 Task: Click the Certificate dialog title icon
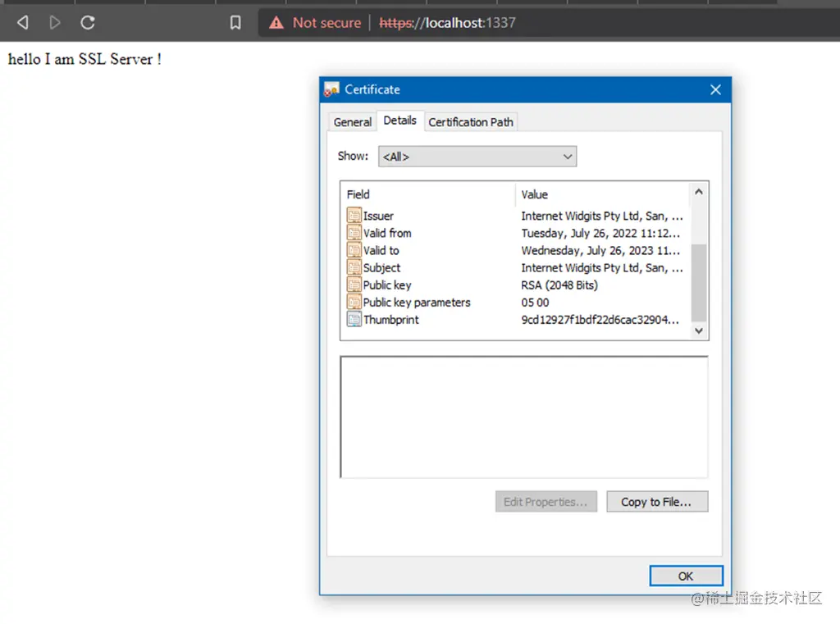point(331,89)
